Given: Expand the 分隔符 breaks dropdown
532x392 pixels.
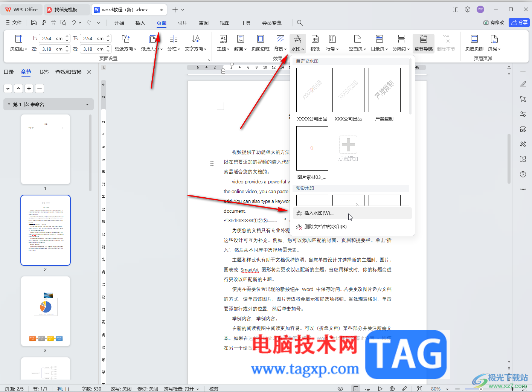Looking at the screenshot, I should click(x=401, y=49).
